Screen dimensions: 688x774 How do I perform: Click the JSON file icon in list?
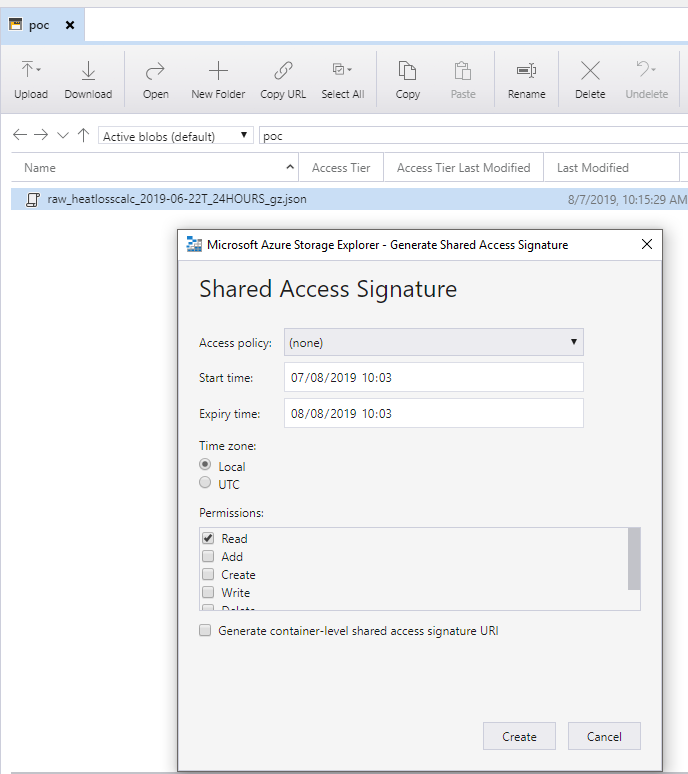point(33,199)
